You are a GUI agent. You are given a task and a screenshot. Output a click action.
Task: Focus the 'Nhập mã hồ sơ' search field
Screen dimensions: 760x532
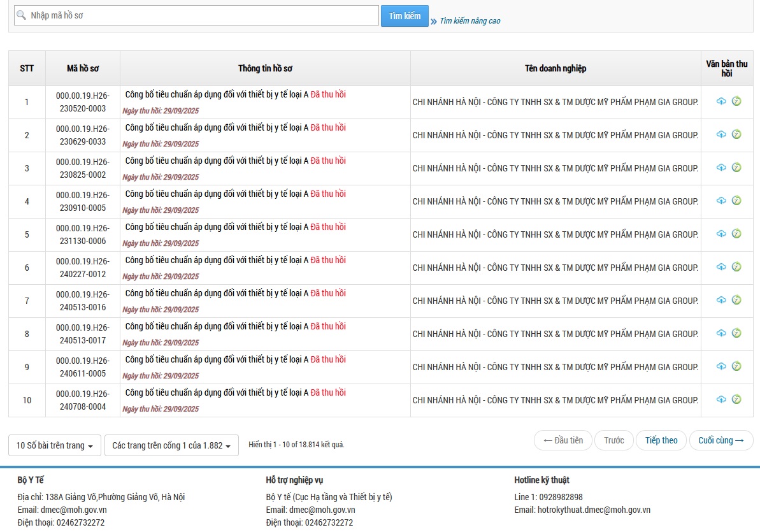197,15
